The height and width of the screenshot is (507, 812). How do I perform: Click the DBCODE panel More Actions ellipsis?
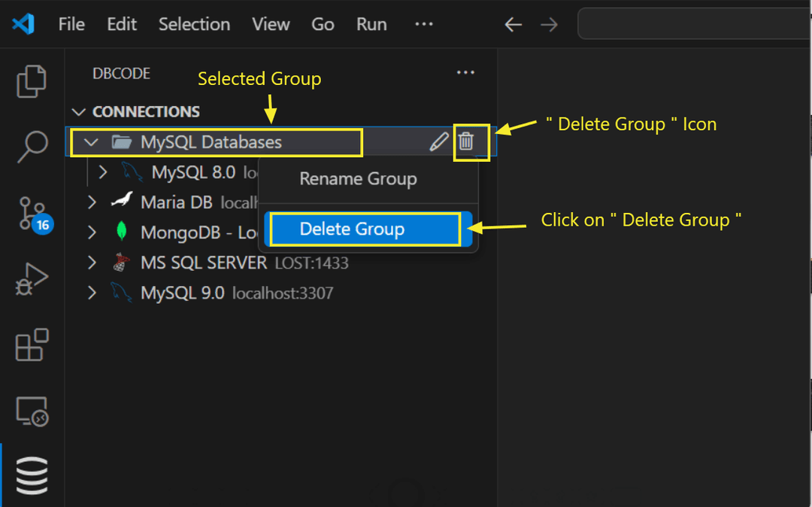click(x=465, y=72)
